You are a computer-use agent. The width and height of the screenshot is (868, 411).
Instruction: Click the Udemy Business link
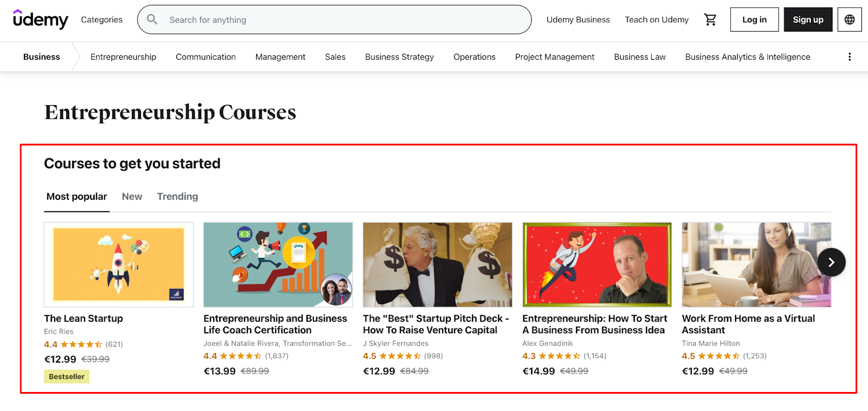[x=578, y=20]
